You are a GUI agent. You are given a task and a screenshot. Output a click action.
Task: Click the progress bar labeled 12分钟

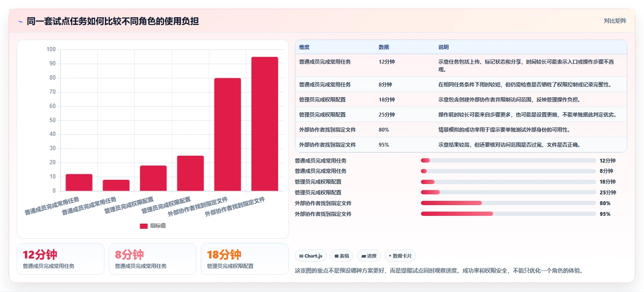[509, 160]
